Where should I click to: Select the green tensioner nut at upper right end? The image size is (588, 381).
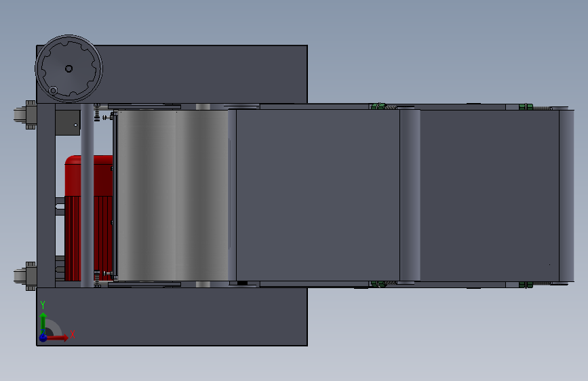click(526, 107)
